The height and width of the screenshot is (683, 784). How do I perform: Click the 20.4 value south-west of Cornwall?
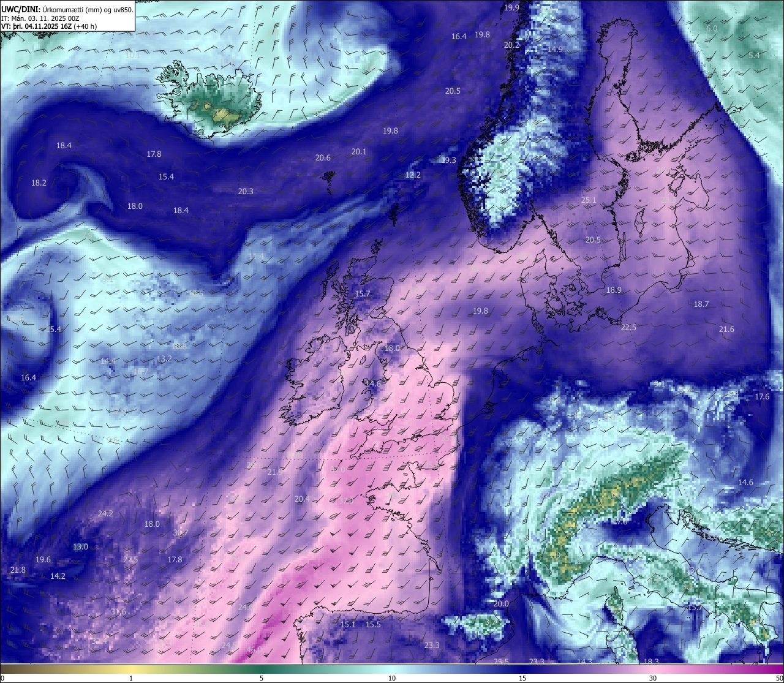coord(302,499)
